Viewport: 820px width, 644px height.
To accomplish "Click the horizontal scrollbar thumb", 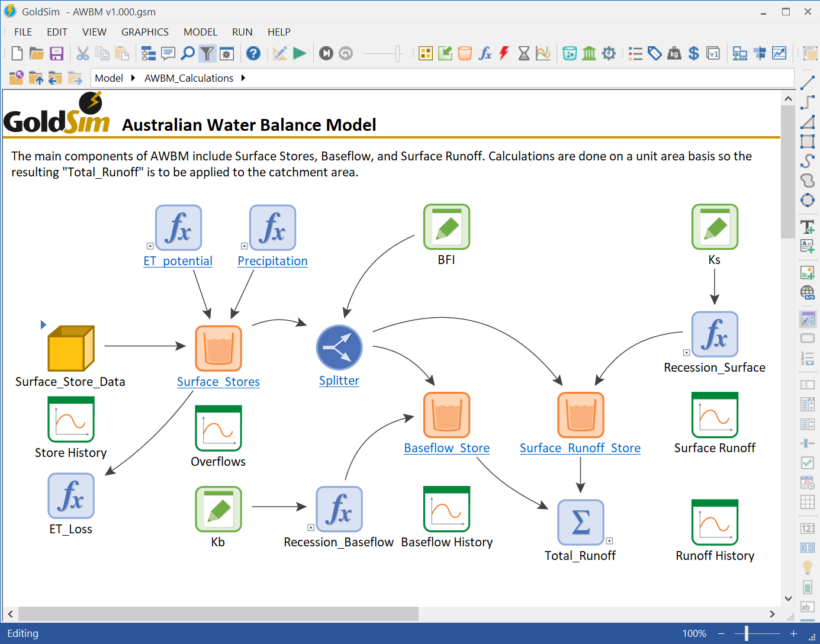I will point(218,614).
